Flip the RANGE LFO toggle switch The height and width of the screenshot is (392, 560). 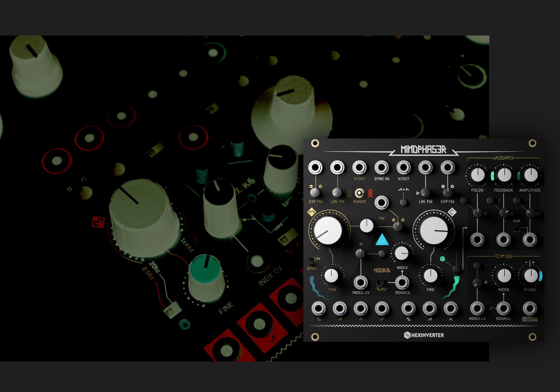(359, 193)
